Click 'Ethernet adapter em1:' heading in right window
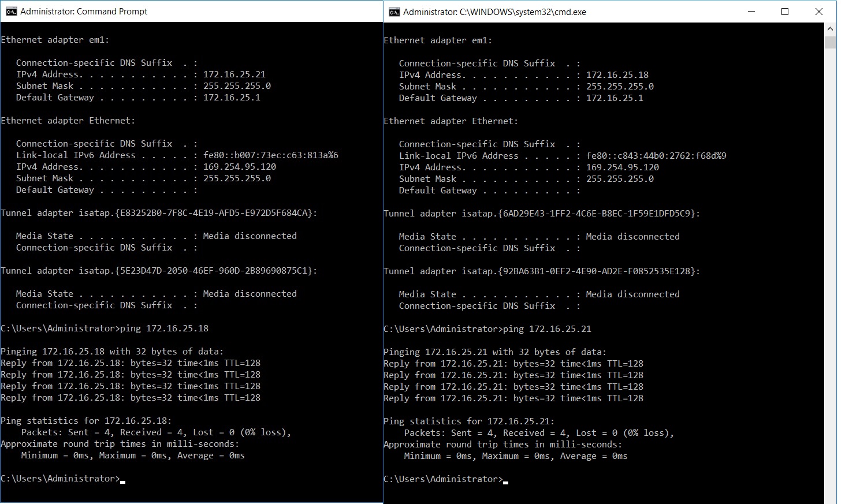The image size is (845, 504). pyautogui.click(x=438, y=40)
